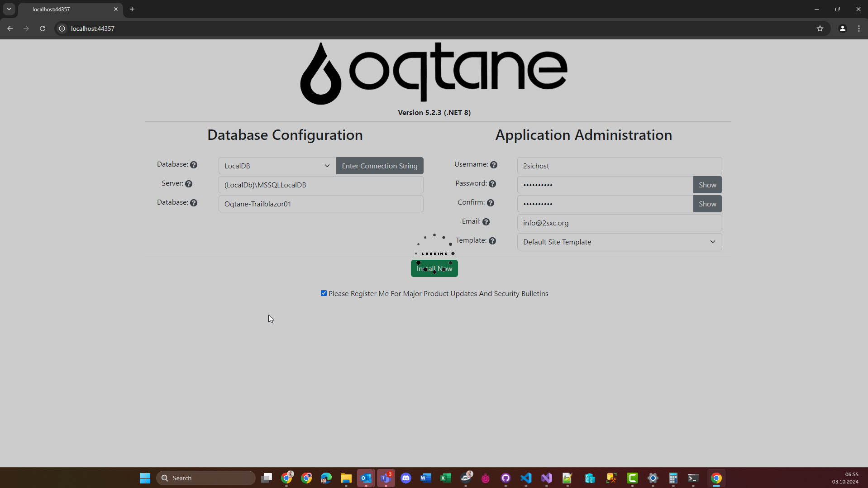Click the browser profile avatar icon

point(842,28)
